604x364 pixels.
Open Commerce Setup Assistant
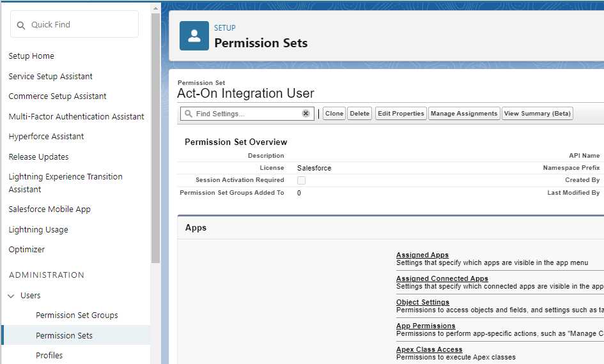click(x=58, y=96)
